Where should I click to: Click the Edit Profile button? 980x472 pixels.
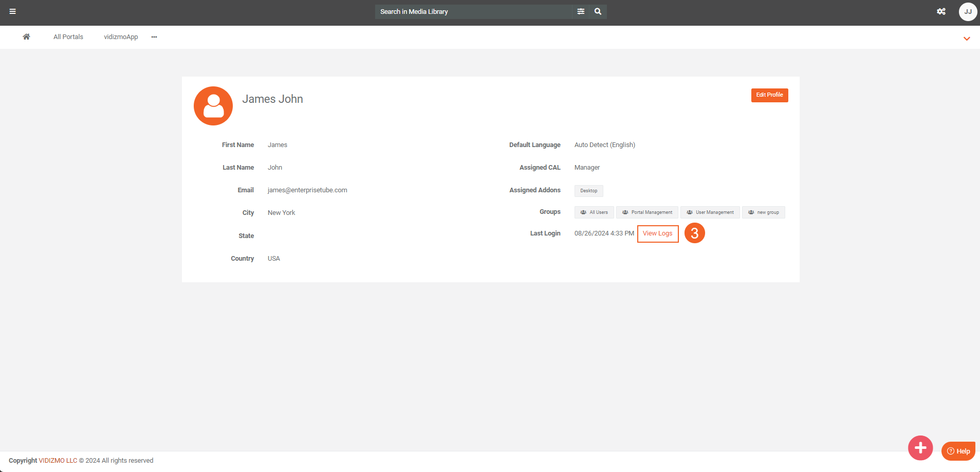(769, 95)
